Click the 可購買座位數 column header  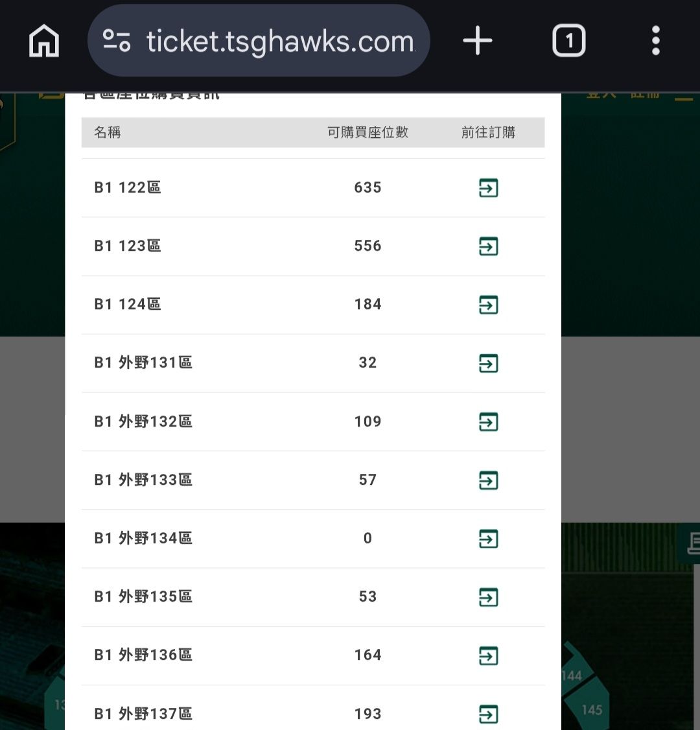pyautogui.click(x=367, y=133)
